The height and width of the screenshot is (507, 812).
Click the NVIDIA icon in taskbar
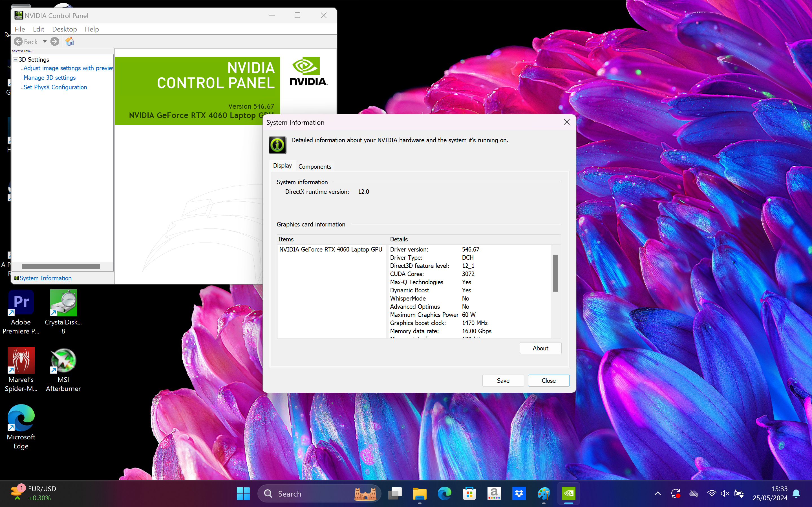tap(568, 493)
